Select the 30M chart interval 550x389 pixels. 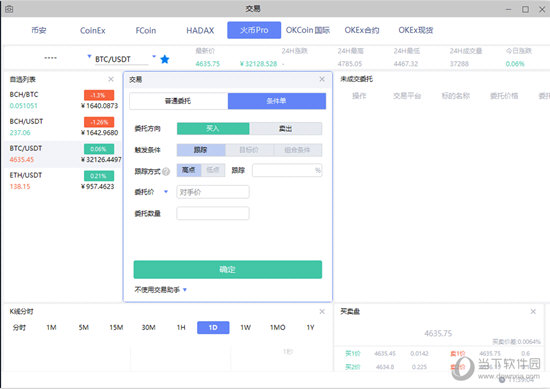(148, 328)
